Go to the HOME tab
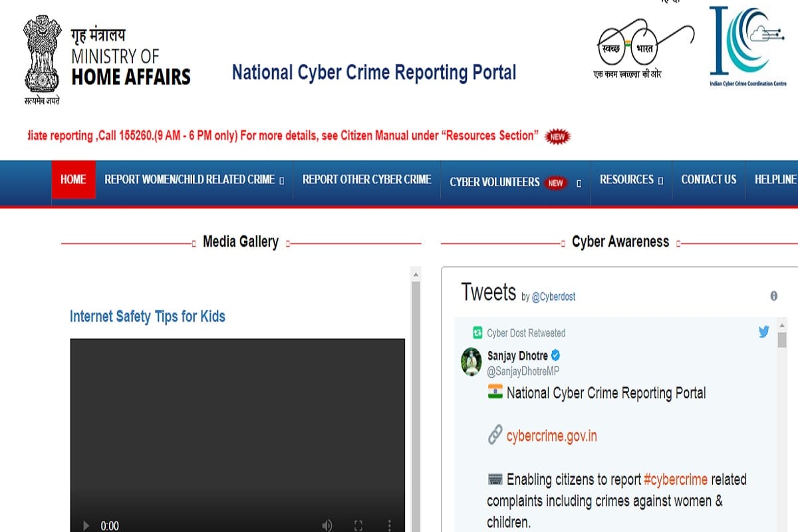 click(73, 180)
